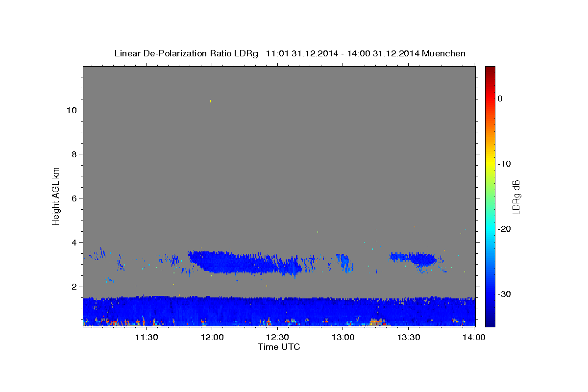Click the 13:30 time tick label
This screenshot has height=392, width=588.
click(409, 337)
